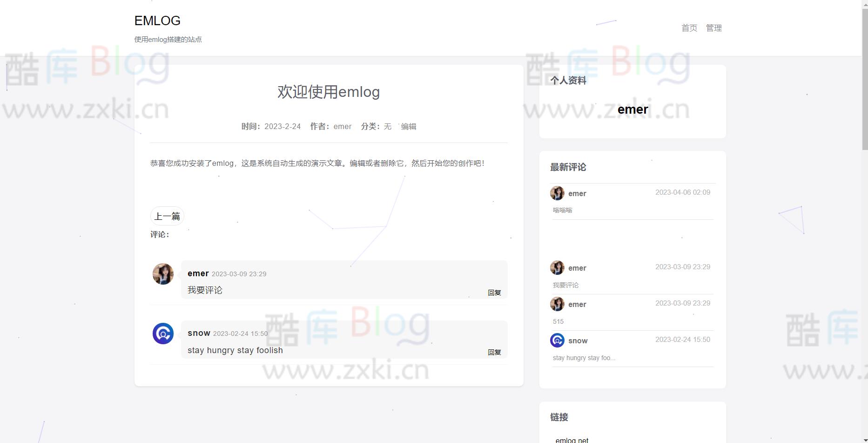Go to 首页 from the top navigation
The width and height of the screenshot is (868, 443).
click(x=688, y=27)
